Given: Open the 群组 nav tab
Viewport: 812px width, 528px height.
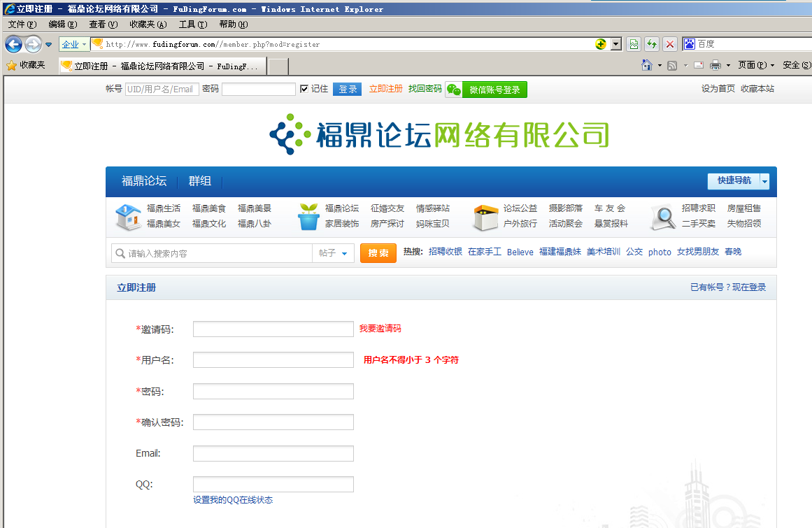Looking at the screenshot, I should (199, 181).
